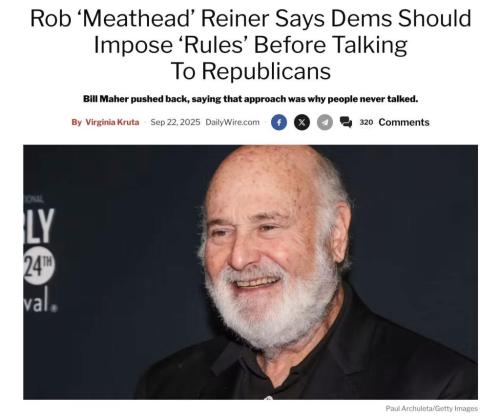Click the 320 comment count number

(x=366, y=122)
